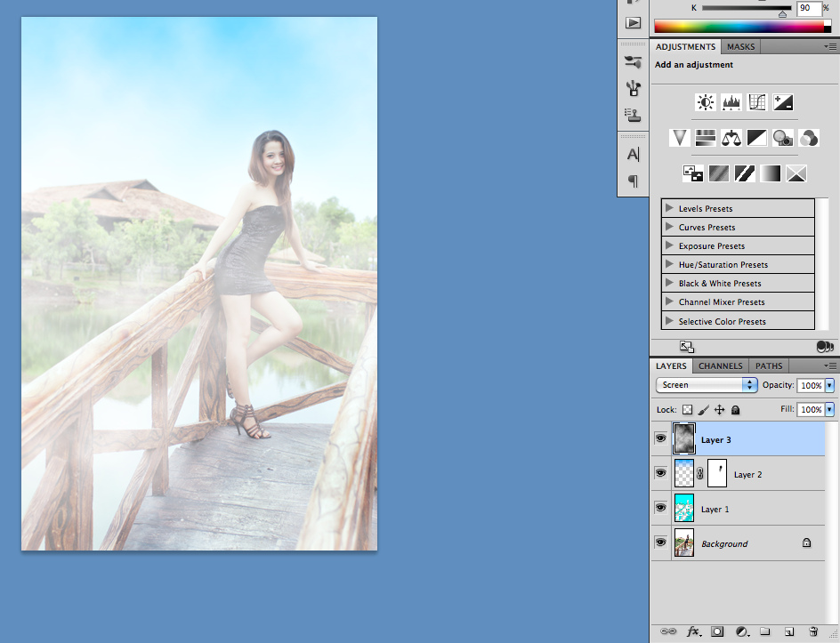
Task: Switch Adjustments panel to expanded view
Action: tap(686, 346)
